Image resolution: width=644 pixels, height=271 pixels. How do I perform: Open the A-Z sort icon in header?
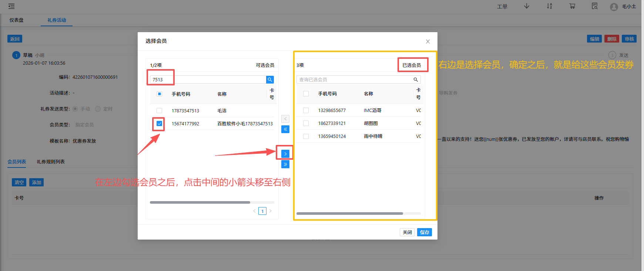(x=549, y=6)
